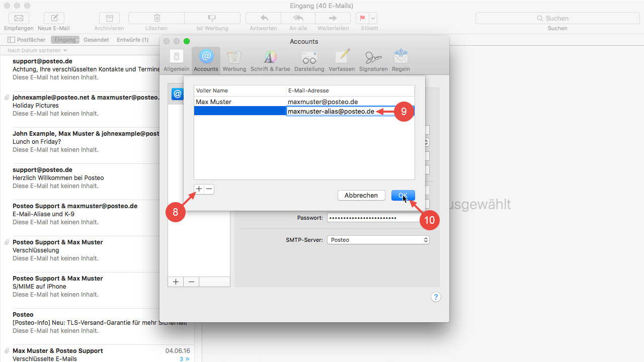Image resolution: width=644 pixels, height=362 pixels.
Task: Open the flag Etikett dropdown arrow
Action: coord(373,18)
